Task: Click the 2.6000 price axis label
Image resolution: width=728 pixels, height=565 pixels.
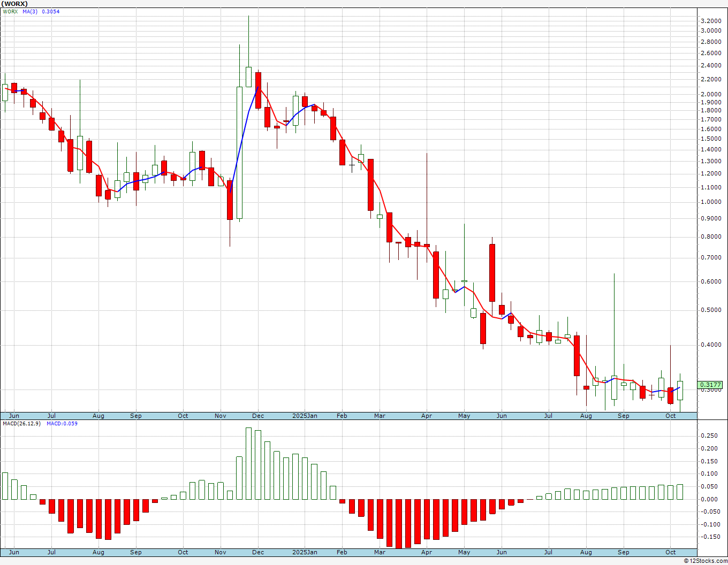Action: [710, 53]
